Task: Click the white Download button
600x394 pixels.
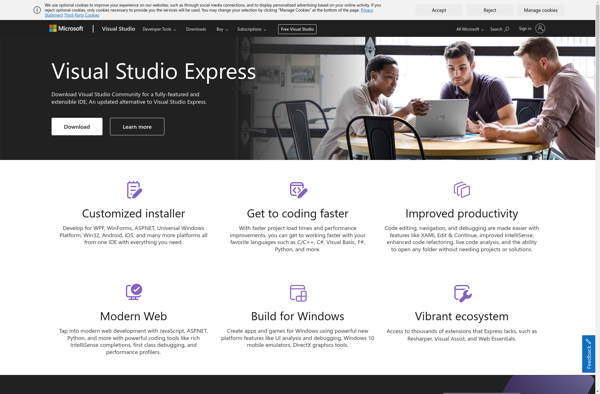Action: pyautogui.click(x=77, y=127)
